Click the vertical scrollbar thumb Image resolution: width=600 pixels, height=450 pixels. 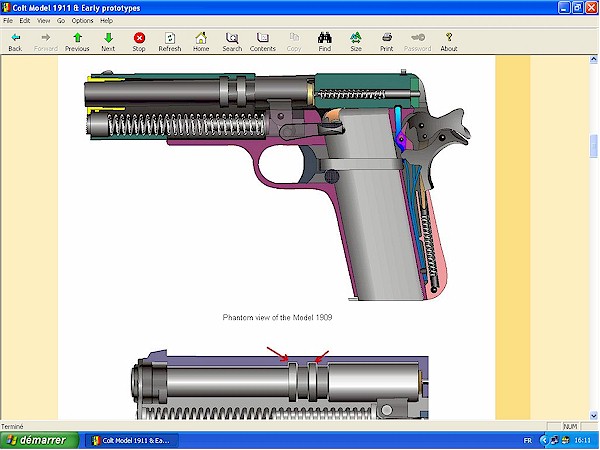593,146
